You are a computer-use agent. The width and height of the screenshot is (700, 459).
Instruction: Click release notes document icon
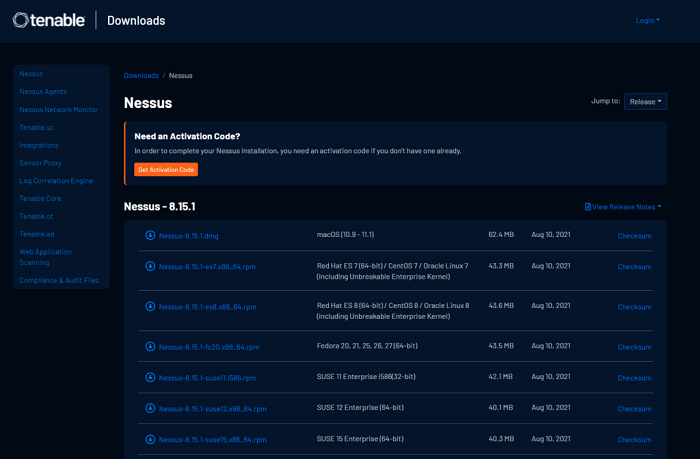pyautogui.click(x=588, y=207)
